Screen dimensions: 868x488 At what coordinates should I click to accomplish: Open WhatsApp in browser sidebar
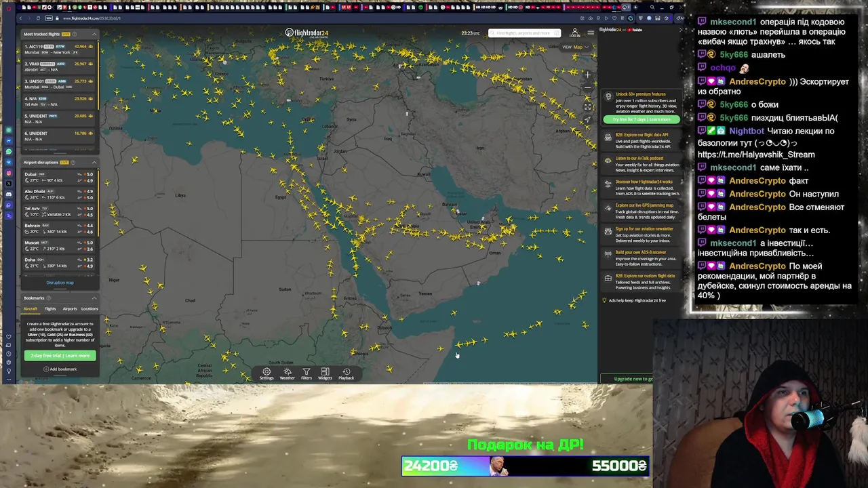coord(9,152)
